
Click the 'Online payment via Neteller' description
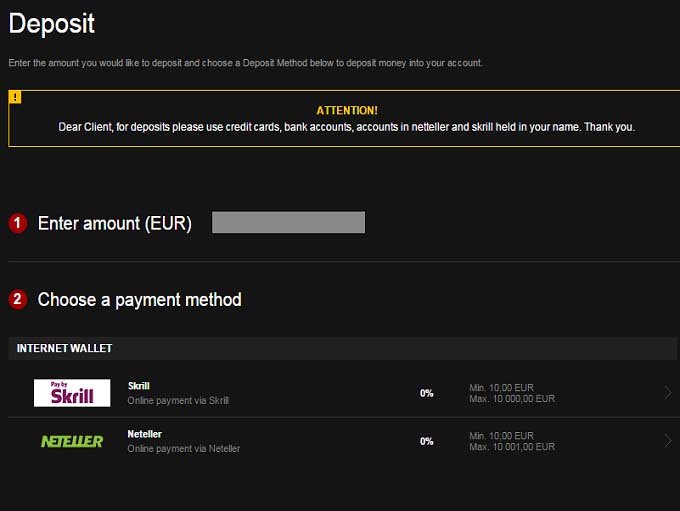click(184, 449)
